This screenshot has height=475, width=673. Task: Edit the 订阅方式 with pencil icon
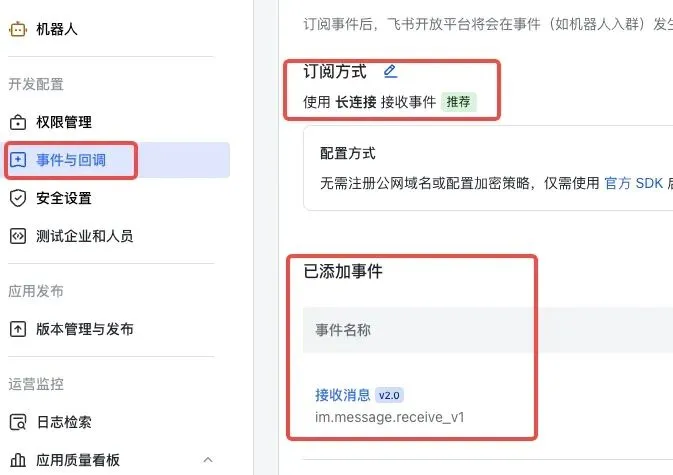coord(390,71)
